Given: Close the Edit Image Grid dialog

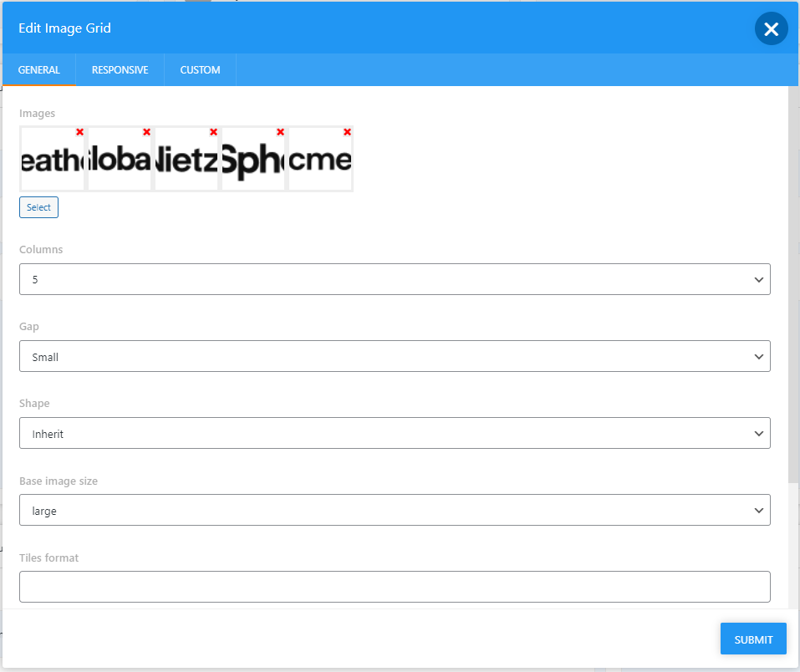Looking at the screenshot, I should 771,28.
